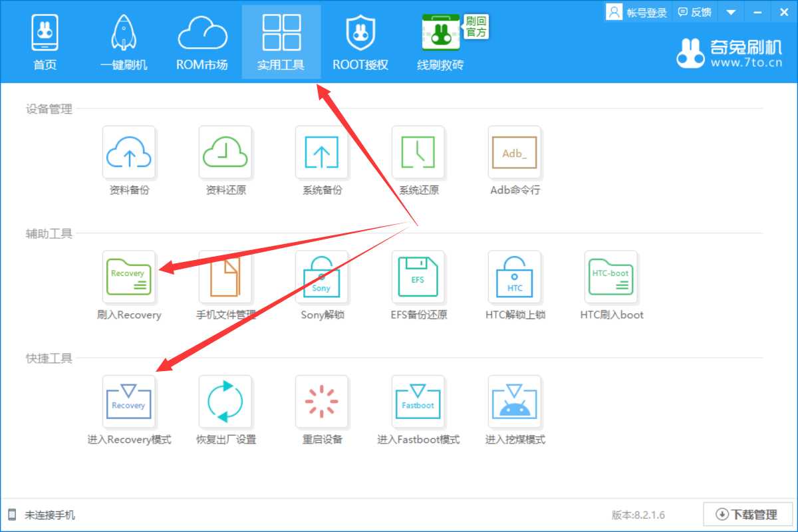Image resolution: width=798 pixels, height=532 pixels.
Task: Click the version text 版本:8.2.1.6
Action: pos(638,515)
